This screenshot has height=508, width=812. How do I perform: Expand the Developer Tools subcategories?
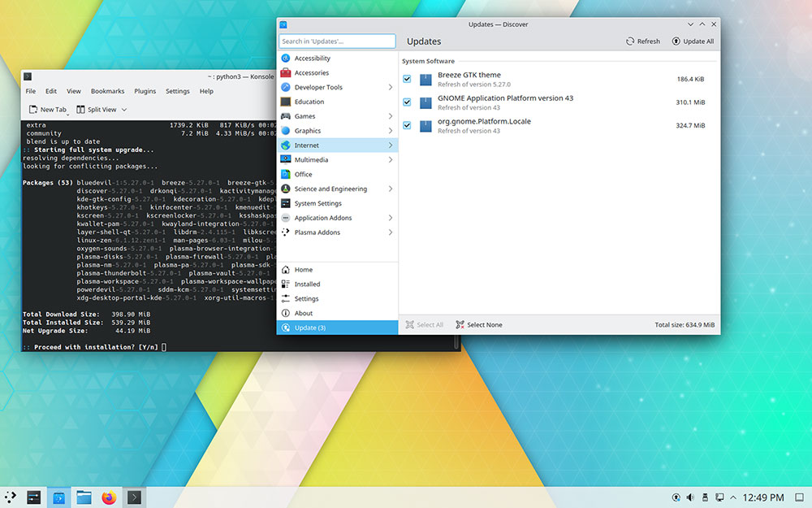(391, 87)
